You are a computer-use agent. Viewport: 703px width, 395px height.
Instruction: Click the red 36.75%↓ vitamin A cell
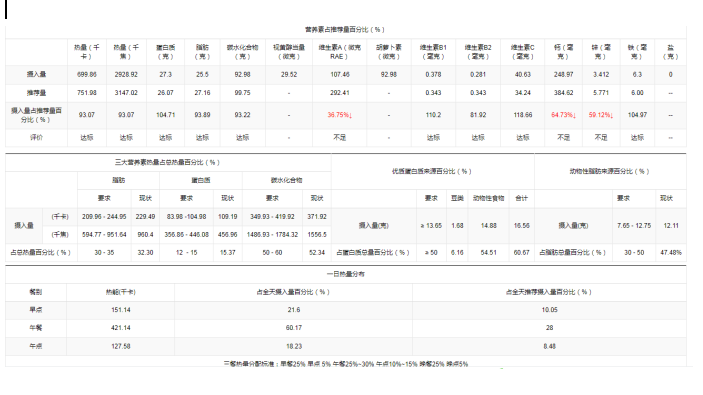click(x=339, y=115)
